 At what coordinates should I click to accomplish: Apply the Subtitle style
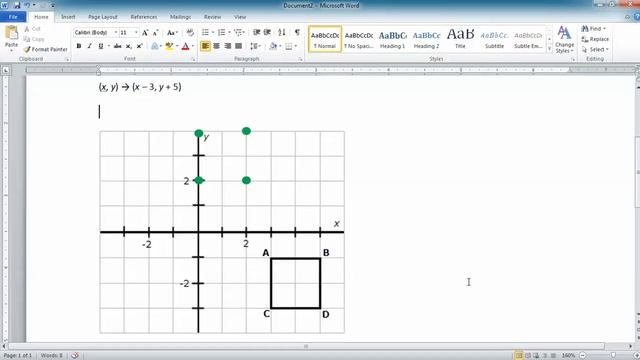(494, 39)
